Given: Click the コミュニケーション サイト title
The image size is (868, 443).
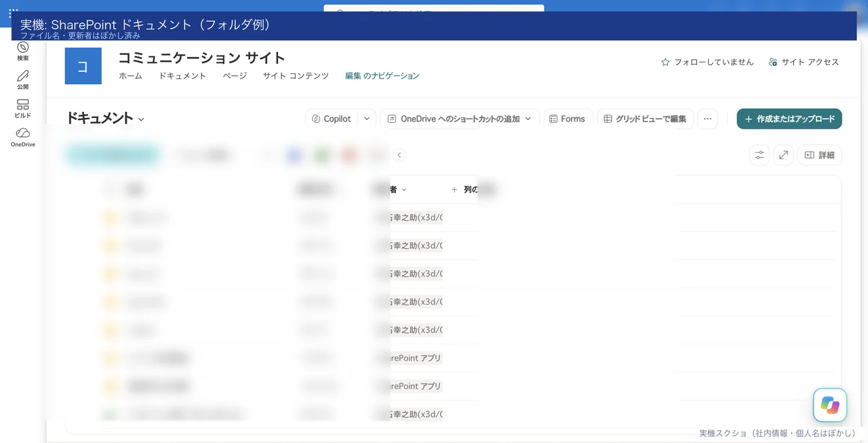Looking at the screenshot, I should [x=201, y=58].
